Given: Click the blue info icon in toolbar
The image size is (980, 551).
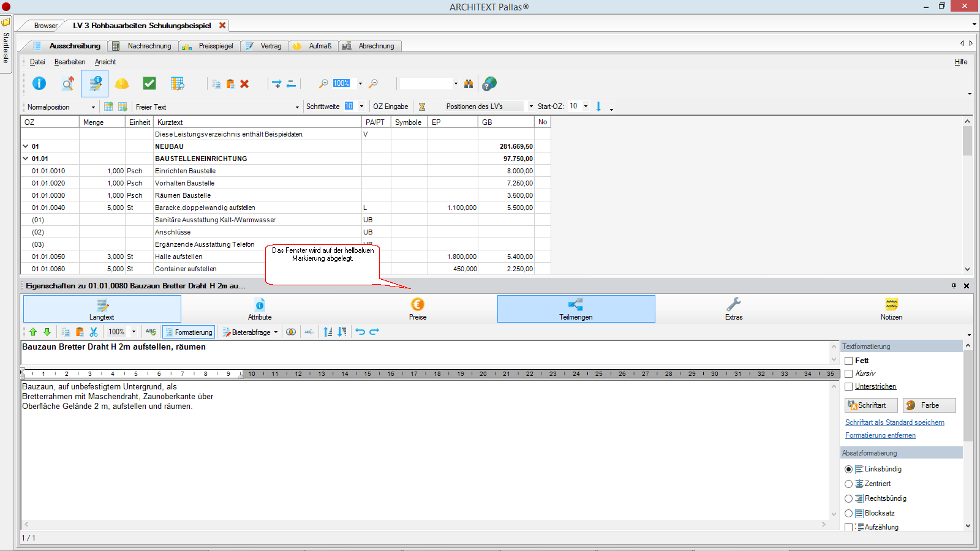Looking at the screenshot, I should pyautogui.click(x=39, y=83).
